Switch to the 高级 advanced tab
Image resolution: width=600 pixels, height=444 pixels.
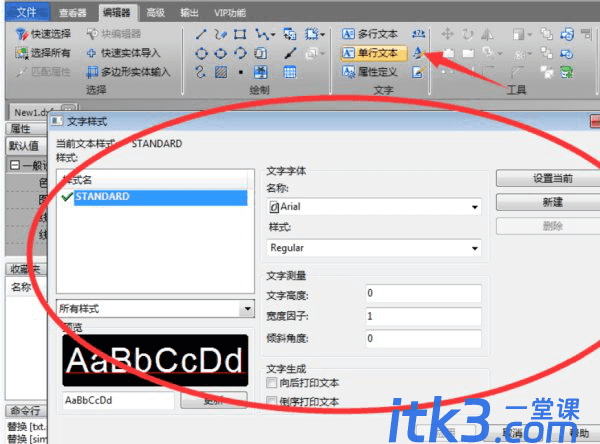coord(156,13)
